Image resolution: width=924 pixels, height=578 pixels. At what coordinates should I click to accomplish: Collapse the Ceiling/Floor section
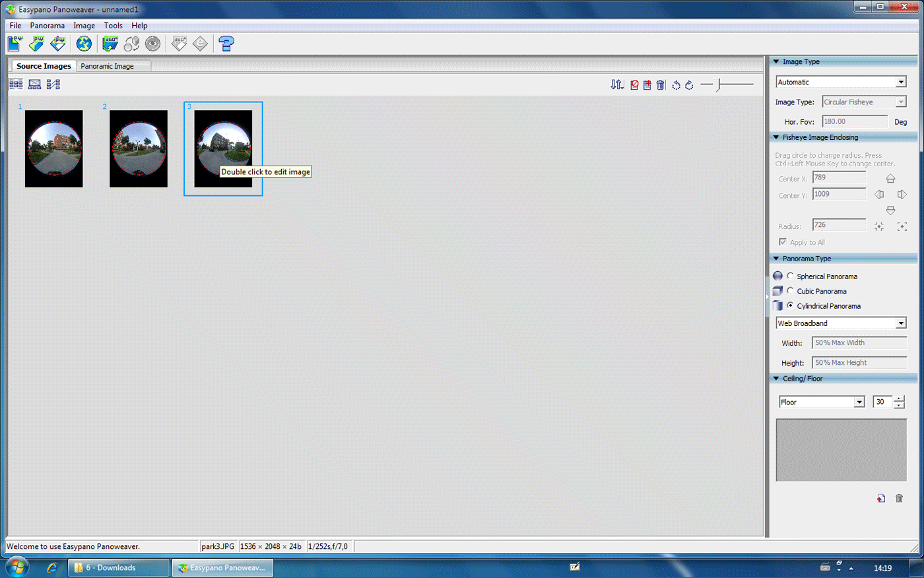pos(776,379)
